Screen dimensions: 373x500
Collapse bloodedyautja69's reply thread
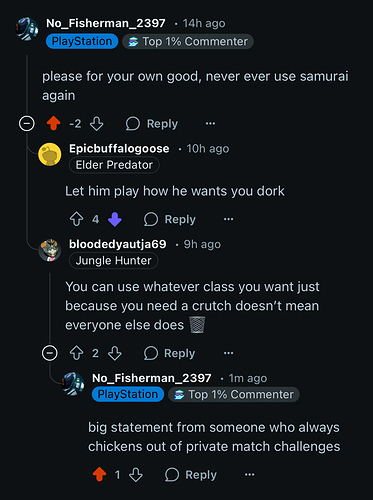pos(50,353)
